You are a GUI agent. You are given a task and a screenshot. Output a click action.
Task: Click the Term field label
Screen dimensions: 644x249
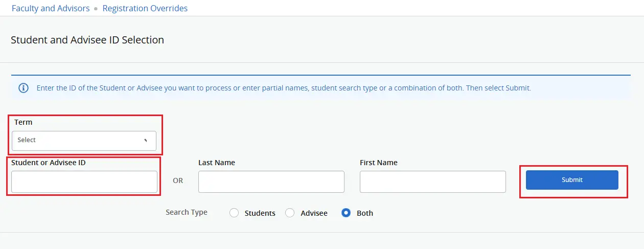point(24,122)
